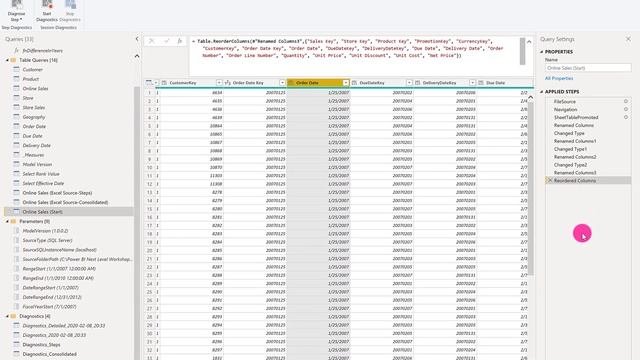Click the data type icon of Order Date column
Image resolution: width=640 pixels, height=360 pixels.
coord(291,83)
